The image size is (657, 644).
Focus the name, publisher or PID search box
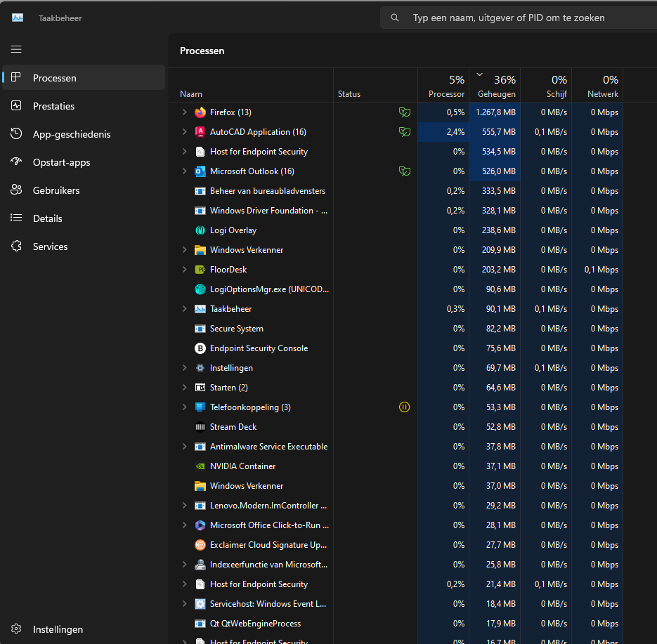pos(519,18)
